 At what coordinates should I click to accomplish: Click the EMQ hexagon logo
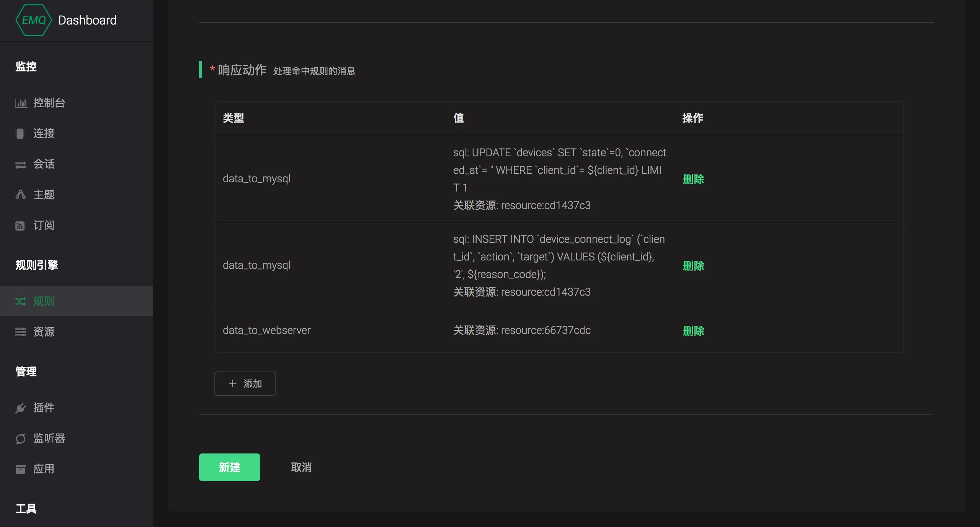click(x=34, y=20)
